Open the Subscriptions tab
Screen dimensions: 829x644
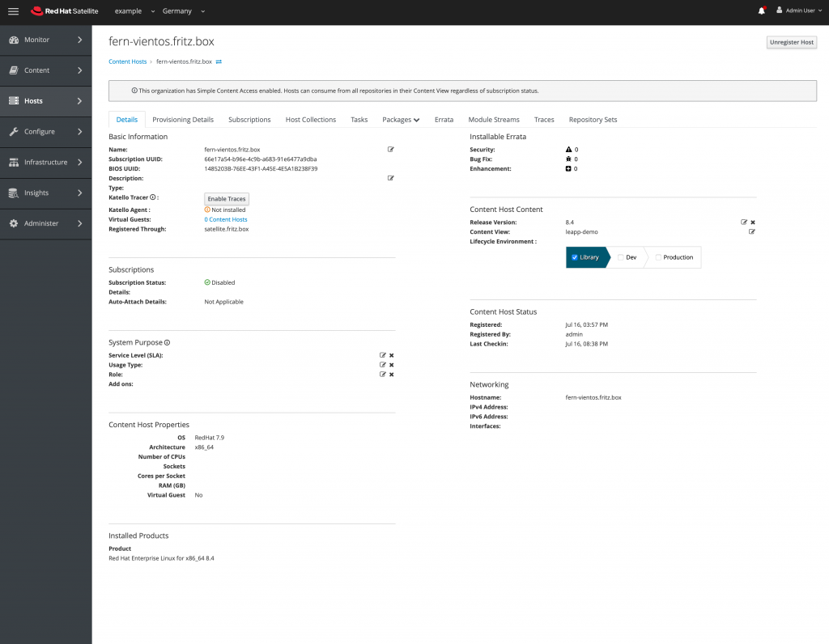249,120
